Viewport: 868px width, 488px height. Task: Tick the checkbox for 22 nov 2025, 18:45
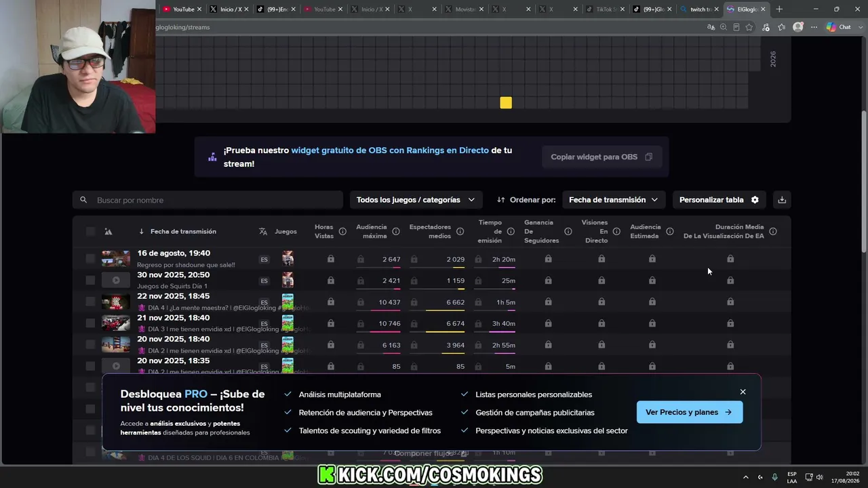click(90, 302)
